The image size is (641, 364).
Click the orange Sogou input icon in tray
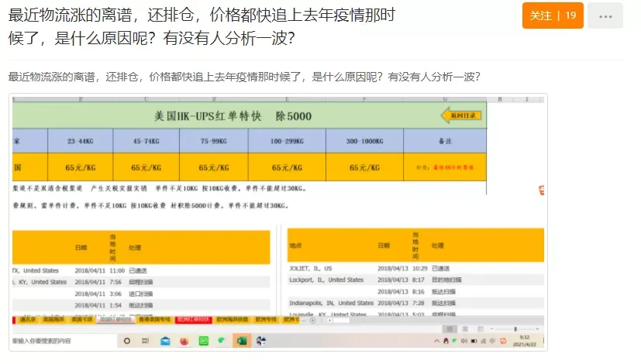[x=503, y=341]
